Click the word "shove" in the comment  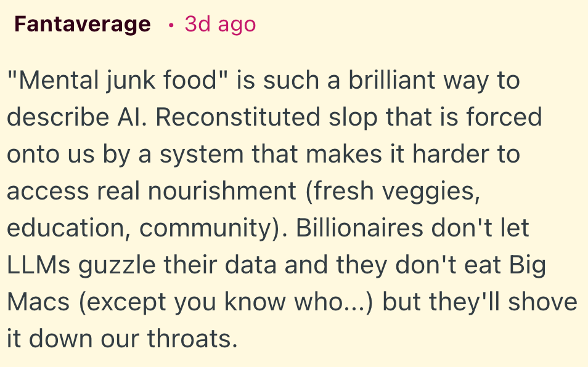tap(541, 302)
